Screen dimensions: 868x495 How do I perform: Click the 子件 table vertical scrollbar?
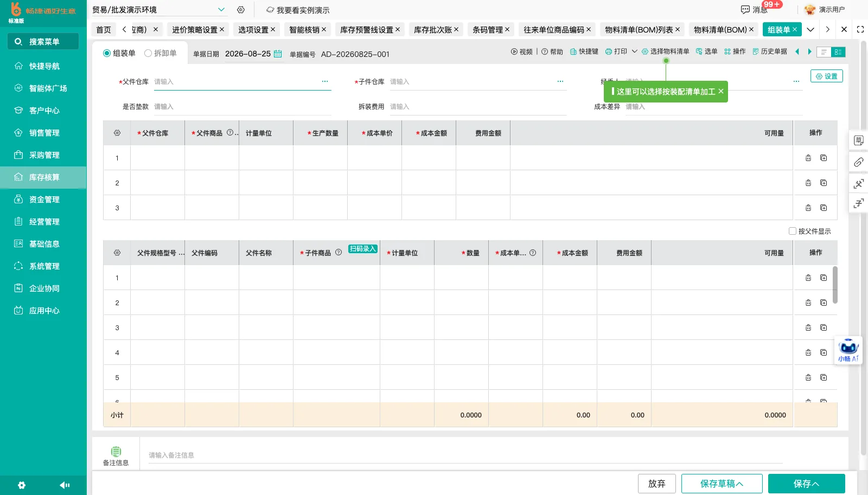tap(835, 285)
